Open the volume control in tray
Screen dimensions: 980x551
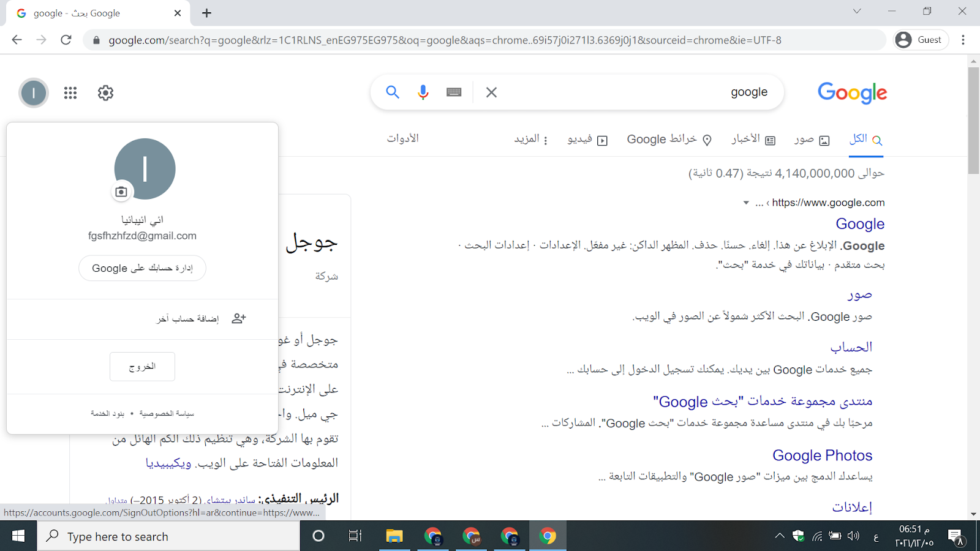click(x=854, y=536)
